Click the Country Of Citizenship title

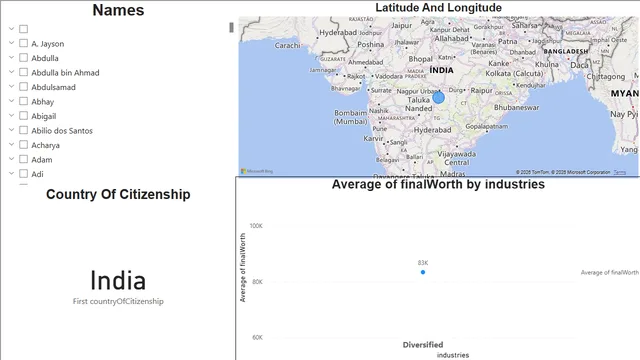(x=118, y=194)
